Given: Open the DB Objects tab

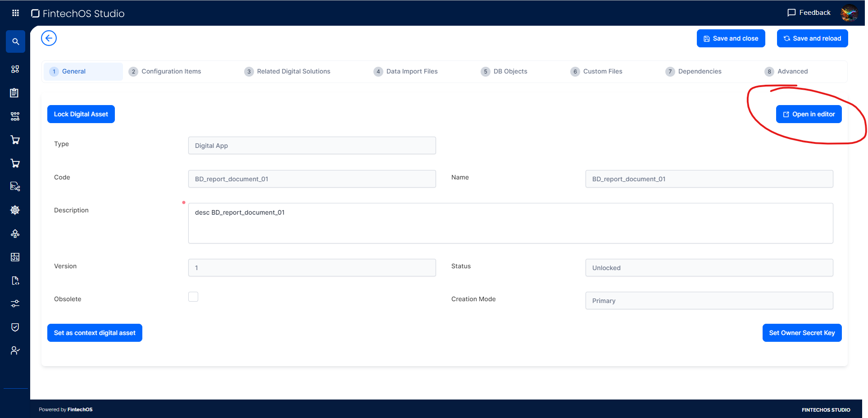Looking at the screenshot, I should pyautogui.click(x=510, y=71).
